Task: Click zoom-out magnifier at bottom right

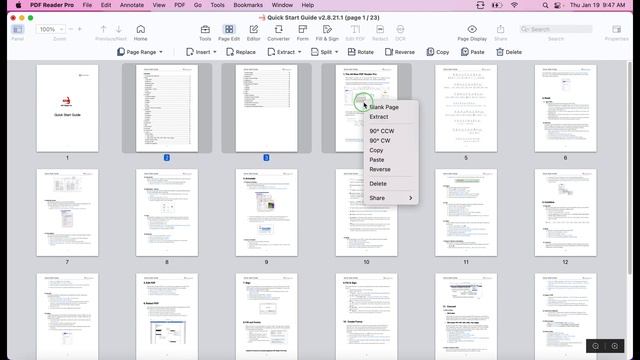Action: pyautogui.click(x=596, y=346)
